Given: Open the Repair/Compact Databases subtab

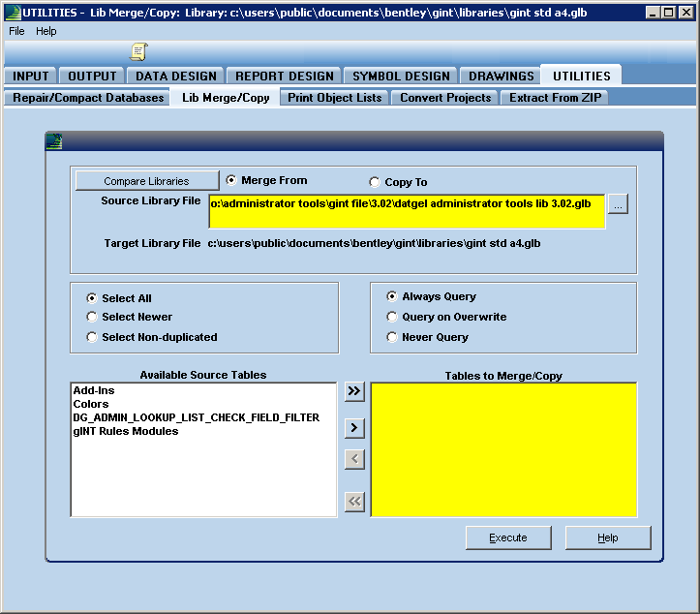Looking at the screenshot, I should point(88,98).
